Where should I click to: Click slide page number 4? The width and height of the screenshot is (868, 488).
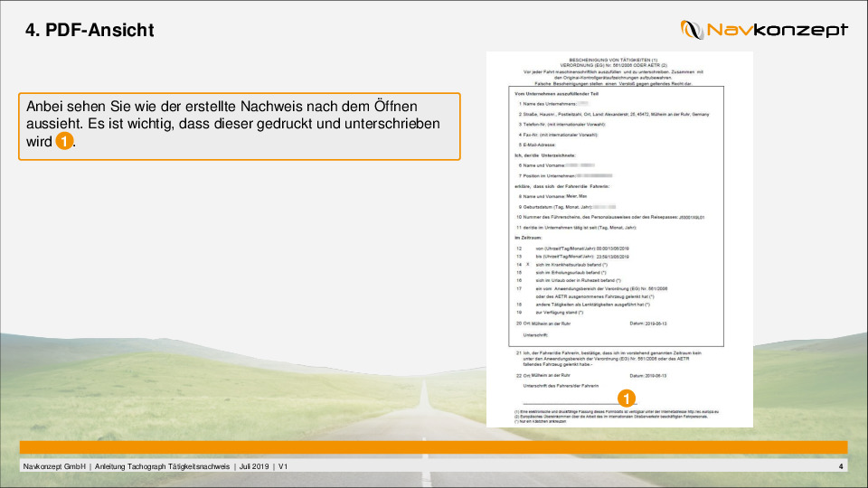coord(841,466)
